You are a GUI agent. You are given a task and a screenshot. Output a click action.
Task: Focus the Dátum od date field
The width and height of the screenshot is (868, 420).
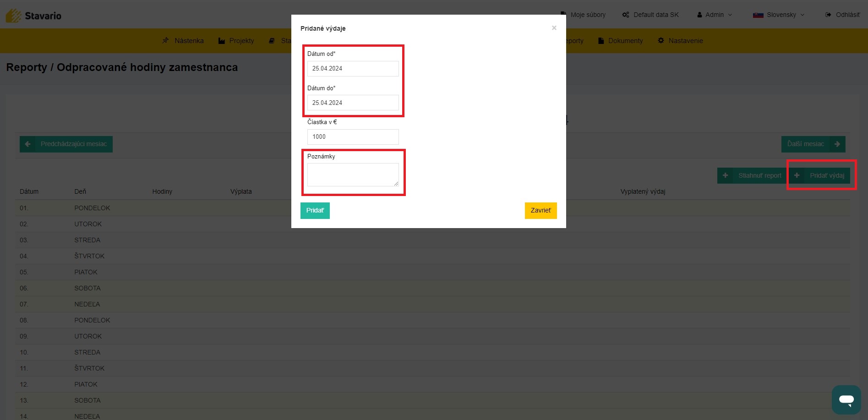[x=353, y=69]
